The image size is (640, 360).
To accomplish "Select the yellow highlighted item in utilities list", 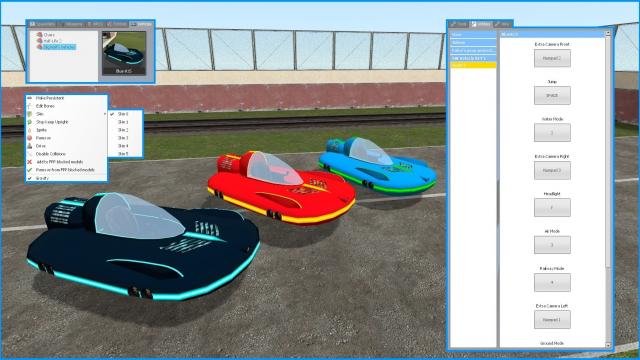I will tap(473, 65).
